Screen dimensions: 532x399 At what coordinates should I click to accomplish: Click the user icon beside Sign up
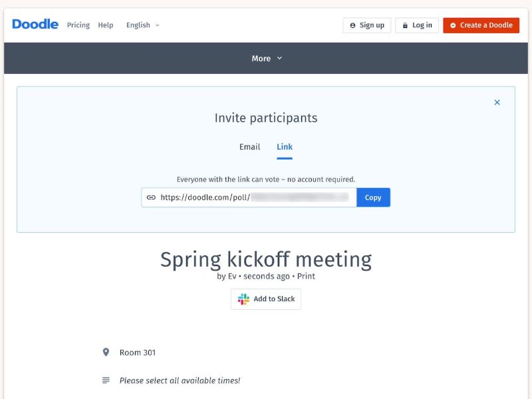coord(353,25)
